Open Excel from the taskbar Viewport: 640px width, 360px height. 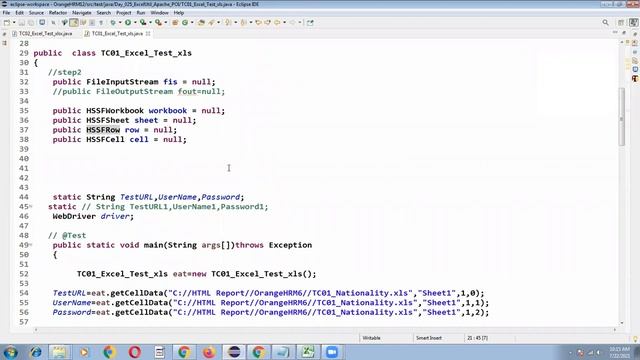point(307,352)
